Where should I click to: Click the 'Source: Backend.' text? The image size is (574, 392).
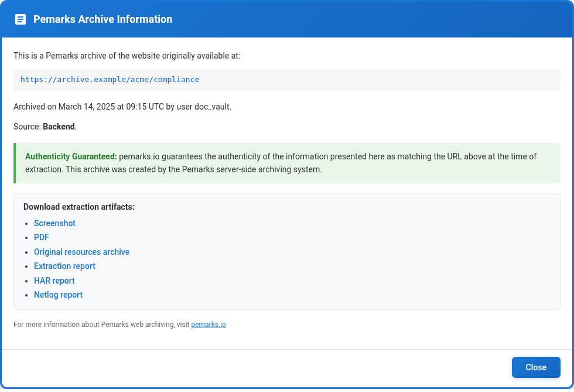(x=45, y=127)
